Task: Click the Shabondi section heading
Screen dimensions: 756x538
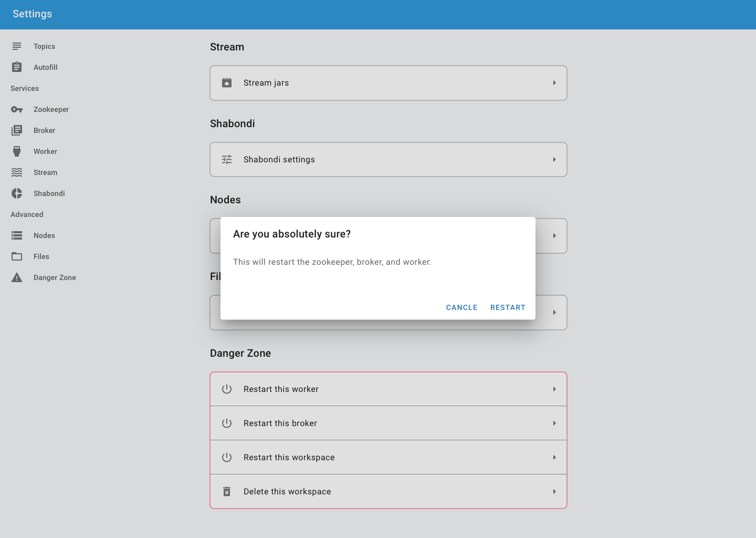Action: pyautogui.click(x=233, y=123)
